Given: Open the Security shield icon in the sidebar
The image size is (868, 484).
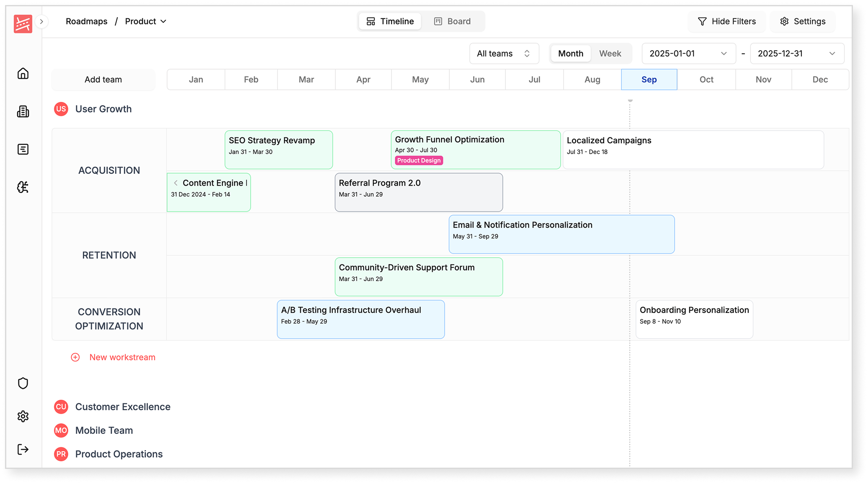Looking at the screenshot, I should click(23, 383).
